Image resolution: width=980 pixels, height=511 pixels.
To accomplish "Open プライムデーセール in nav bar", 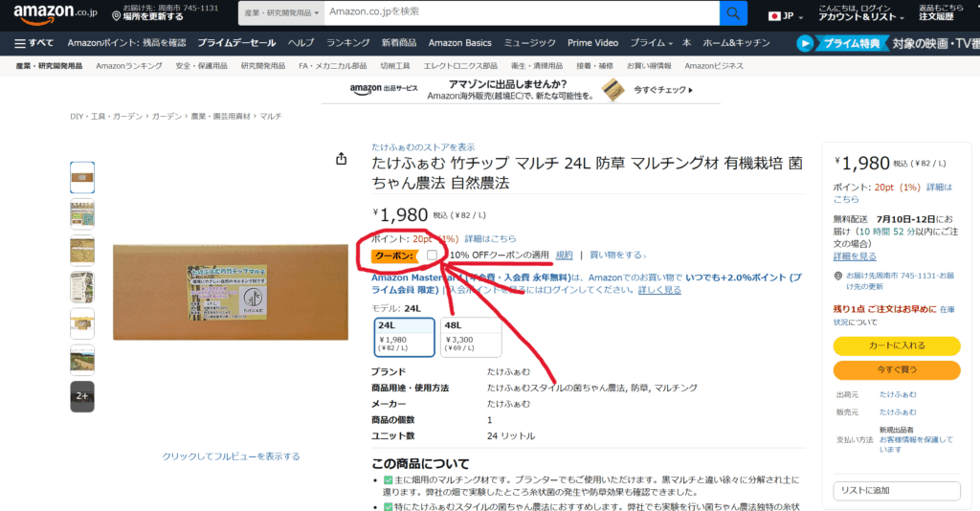I will pos(236,43).
